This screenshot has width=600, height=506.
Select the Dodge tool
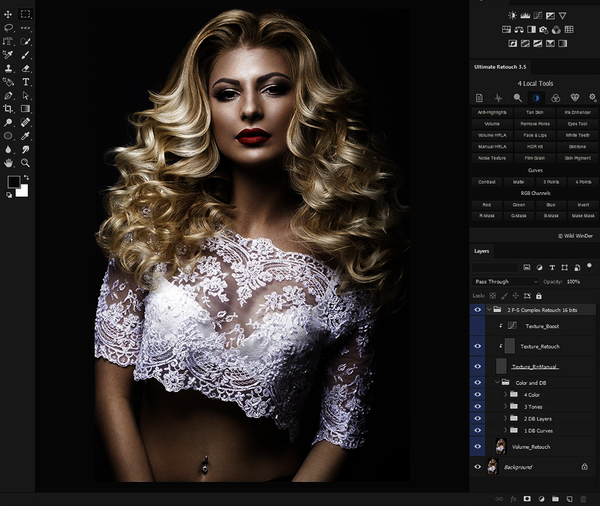point(8,122)
